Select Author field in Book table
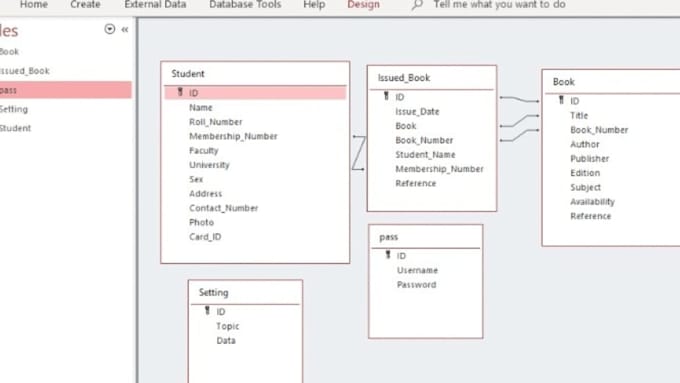Image resolution: width=680 pixels, height=383 pixels. click(x=585, y=144)
